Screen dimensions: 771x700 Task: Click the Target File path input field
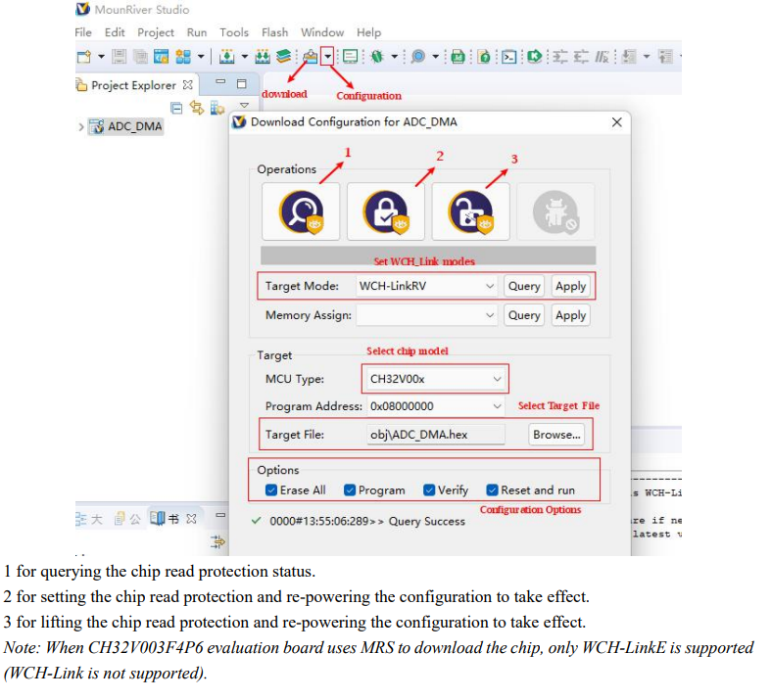(x=436, y=435)
